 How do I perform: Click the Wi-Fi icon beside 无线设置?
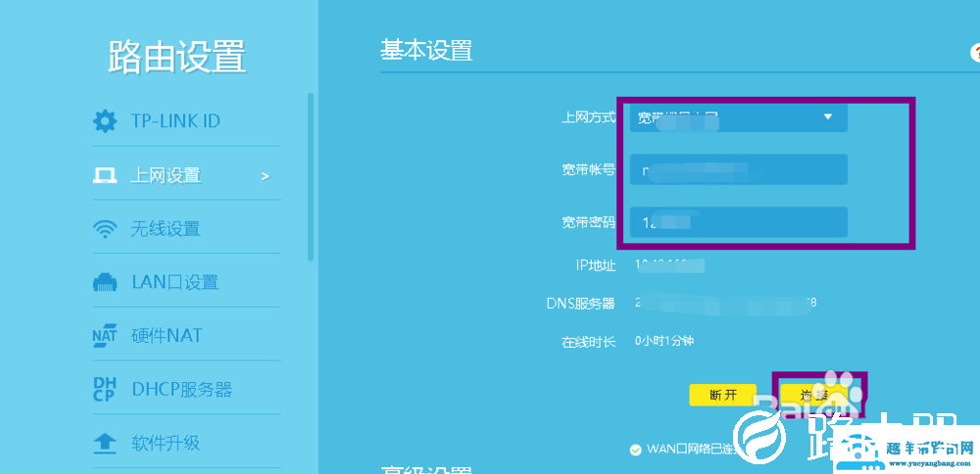[105, 229]
